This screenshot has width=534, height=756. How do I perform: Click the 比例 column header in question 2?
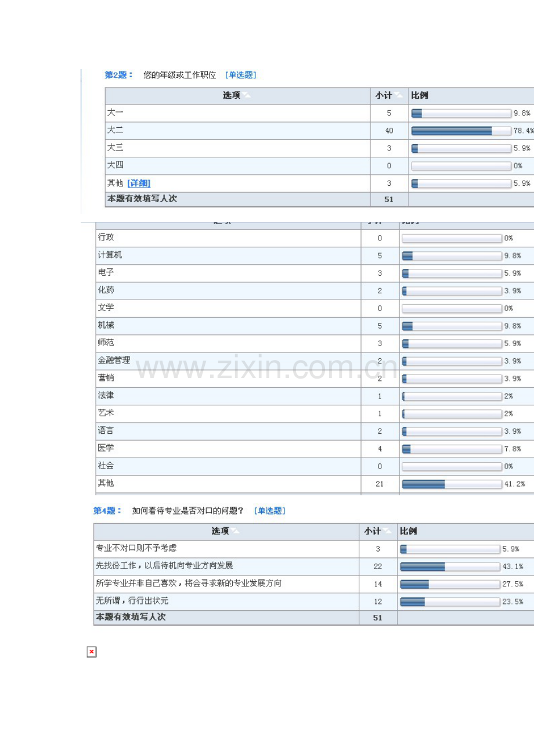[419, 96]
